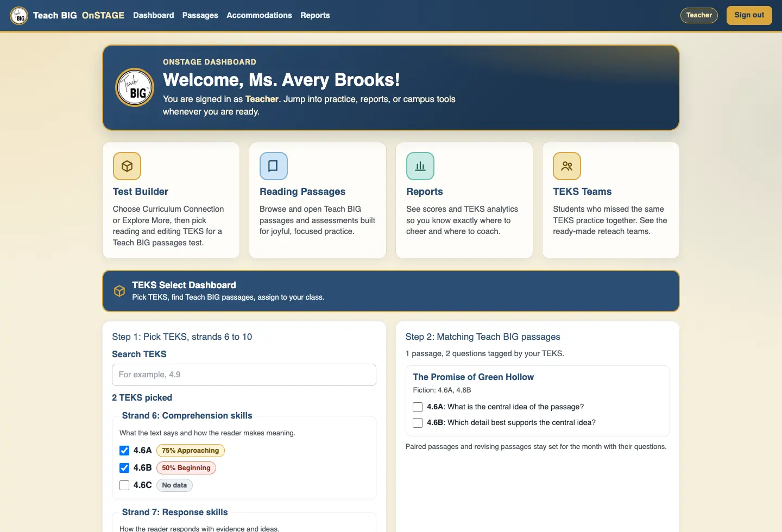Uncheck the 4.6B TEKS checkbox

click(124, 468)
